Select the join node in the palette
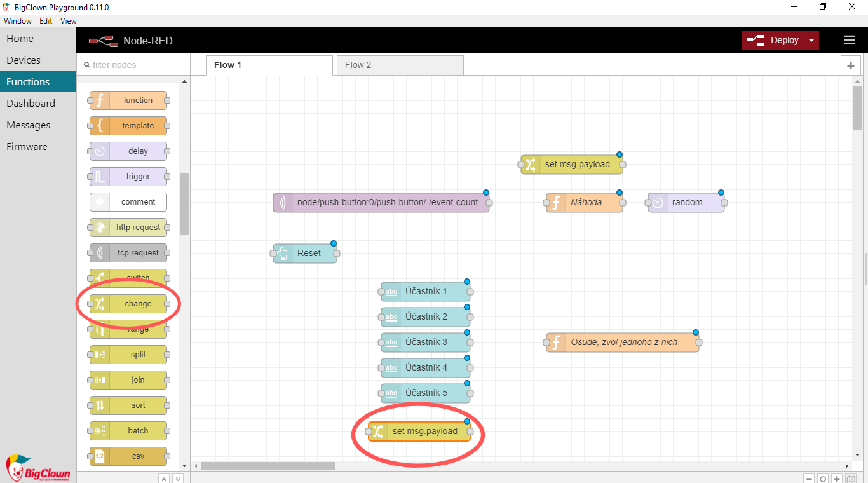Viewport: 868px width, 483px height. 128,380
